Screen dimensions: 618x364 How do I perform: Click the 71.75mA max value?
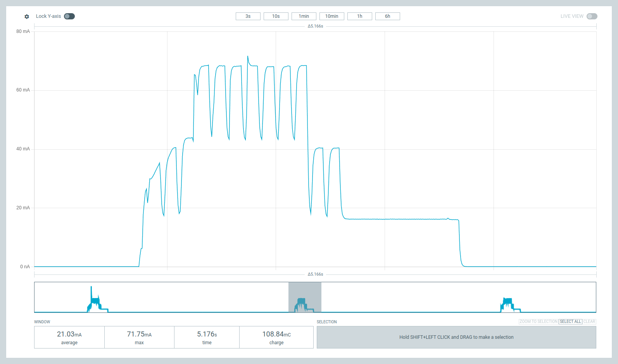pyautogui.click(x=139, y=334)
